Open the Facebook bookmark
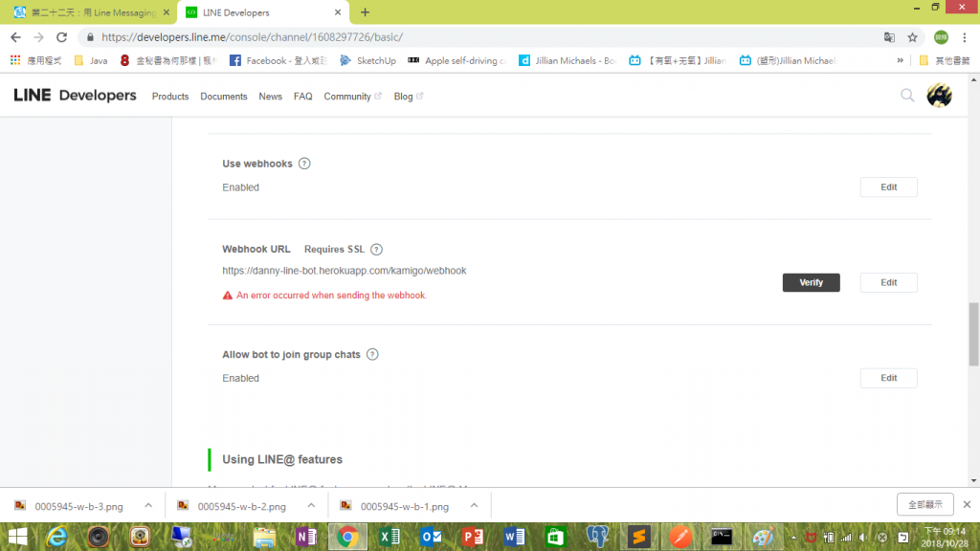The width and height of the screenshot is (980, 551). tap(278, 60)
